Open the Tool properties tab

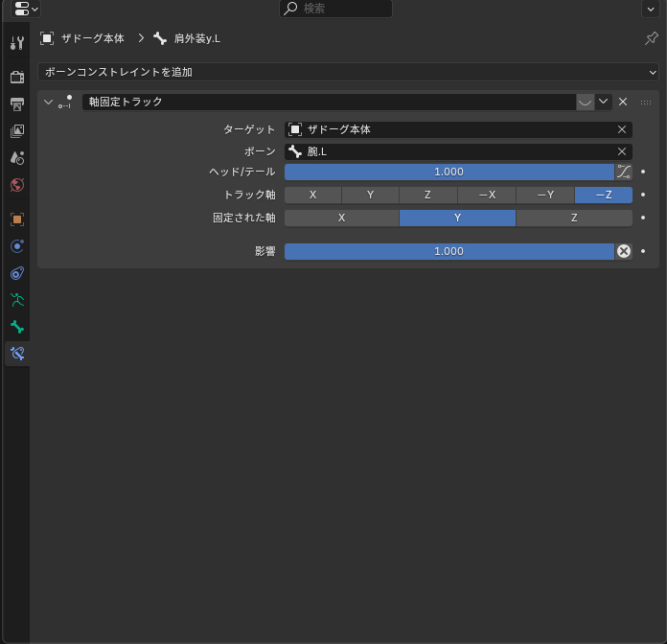click(x=17, y=43)
